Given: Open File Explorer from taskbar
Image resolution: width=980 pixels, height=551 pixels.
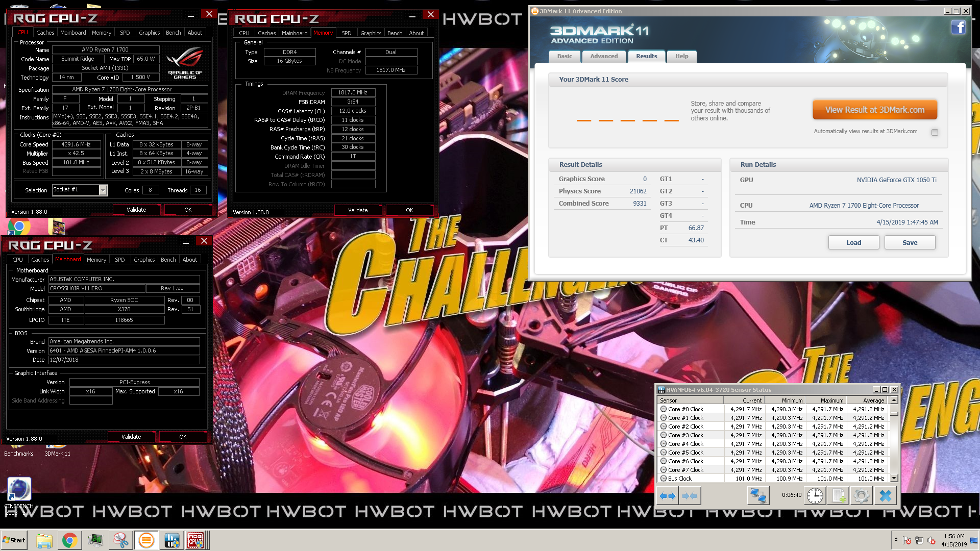Looking at the screenshot, I should click(44, 540).
